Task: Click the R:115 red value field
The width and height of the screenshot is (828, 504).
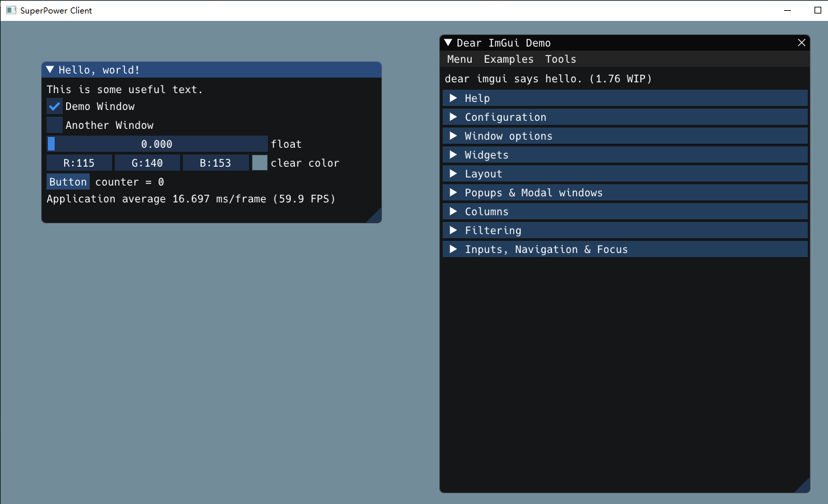Action: [x=79, y=163]
